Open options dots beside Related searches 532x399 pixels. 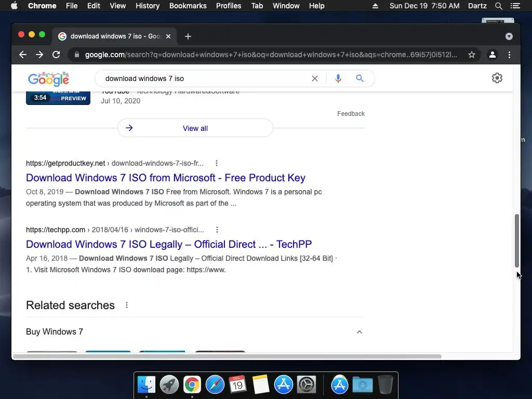[127, 305]
